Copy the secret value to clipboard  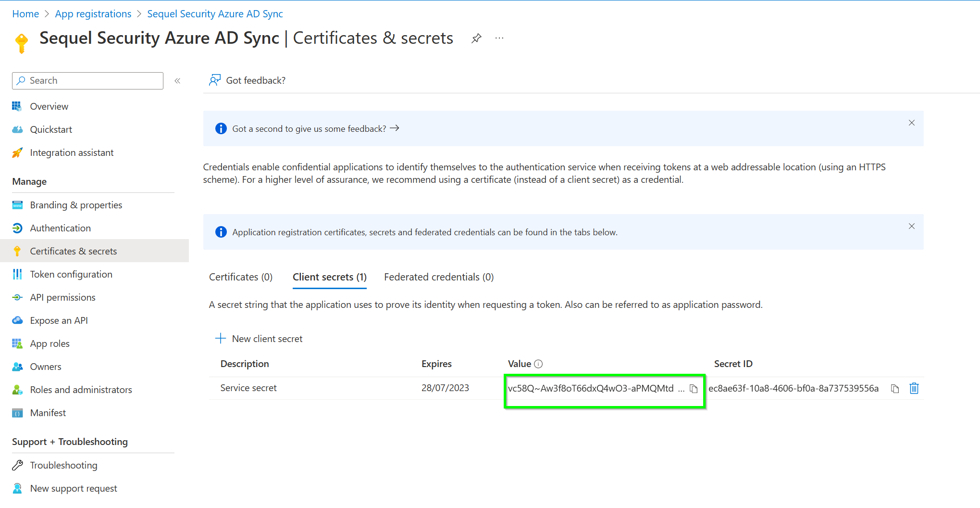[694, 389]
